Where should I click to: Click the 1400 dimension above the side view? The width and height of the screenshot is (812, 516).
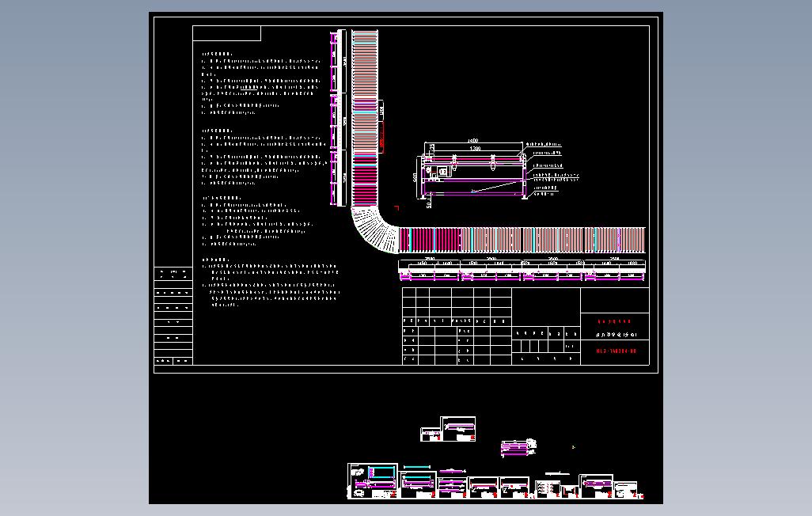472,140
